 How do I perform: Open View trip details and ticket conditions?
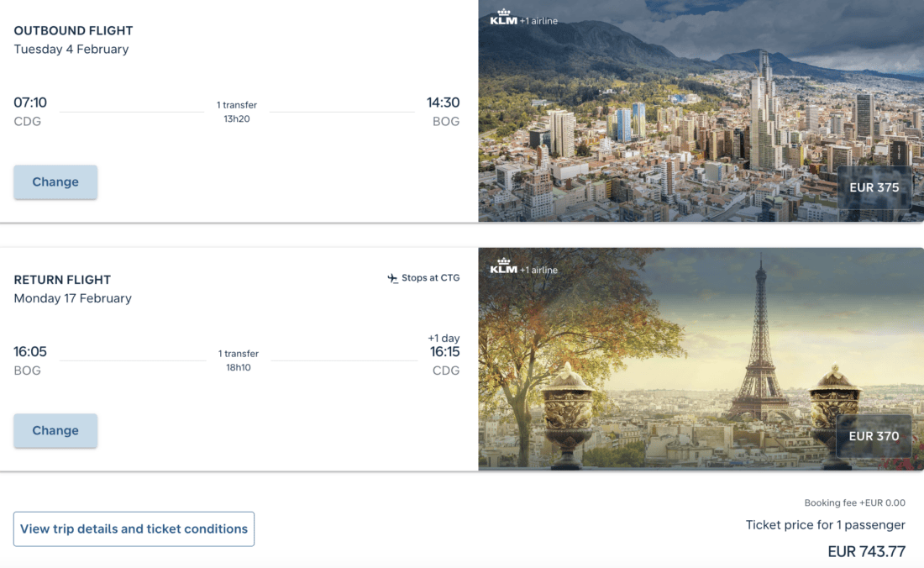134,529
